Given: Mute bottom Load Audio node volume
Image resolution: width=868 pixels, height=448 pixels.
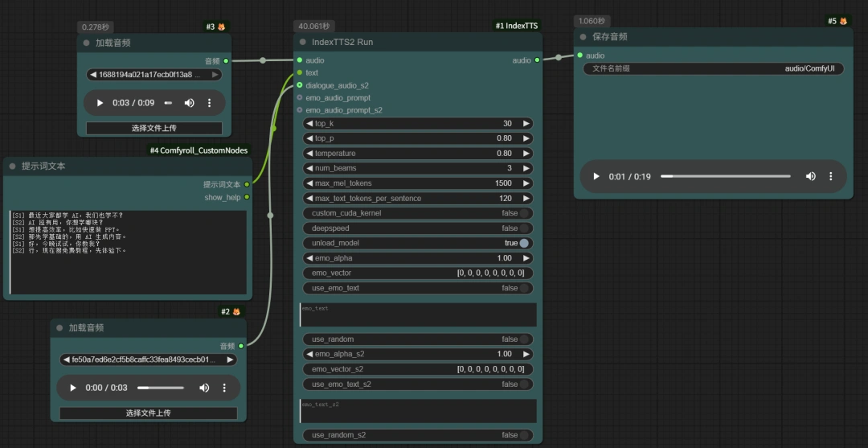Looking at the screenshot, I should tap(204, 388).
